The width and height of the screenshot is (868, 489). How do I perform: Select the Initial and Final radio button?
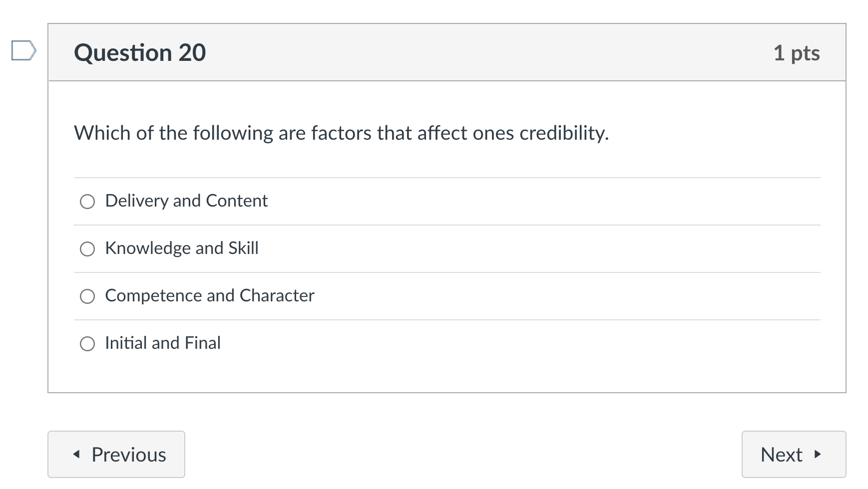tap(87, 343)
